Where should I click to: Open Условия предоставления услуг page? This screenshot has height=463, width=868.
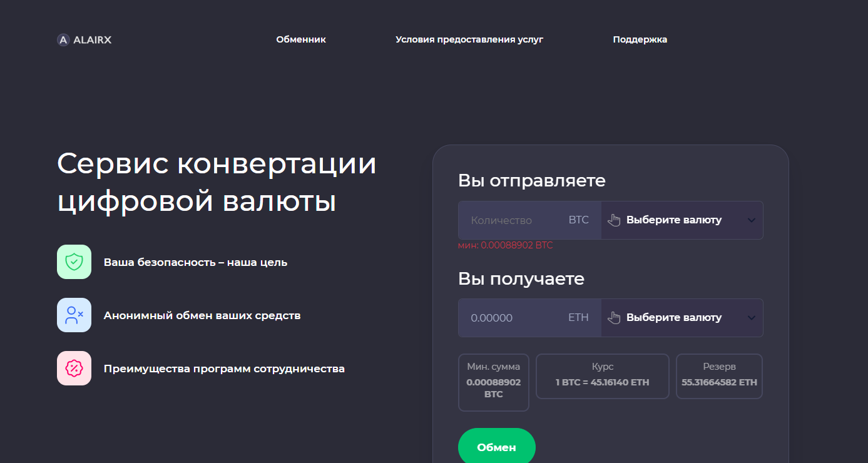[469, 39]
